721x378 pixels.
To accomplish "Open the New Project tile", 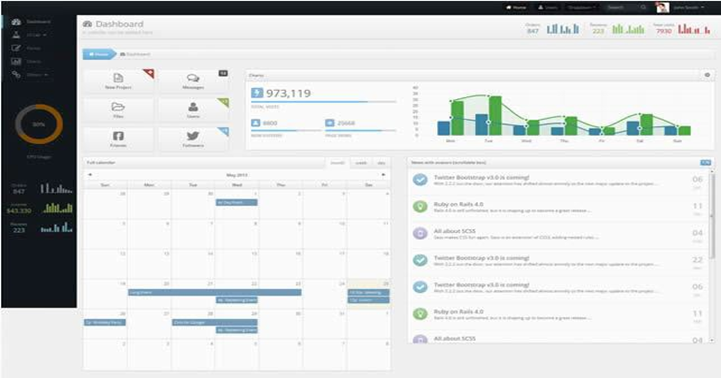I will 119,81.
